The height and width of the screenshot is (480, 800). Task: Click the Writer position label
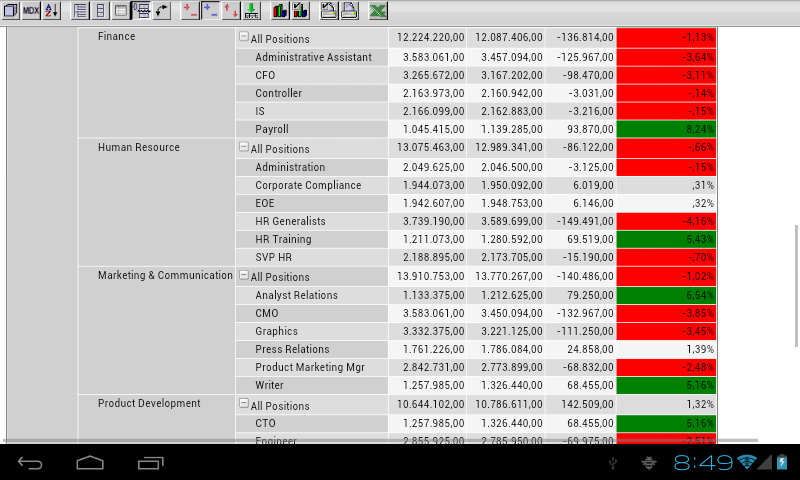coord(269,385)
